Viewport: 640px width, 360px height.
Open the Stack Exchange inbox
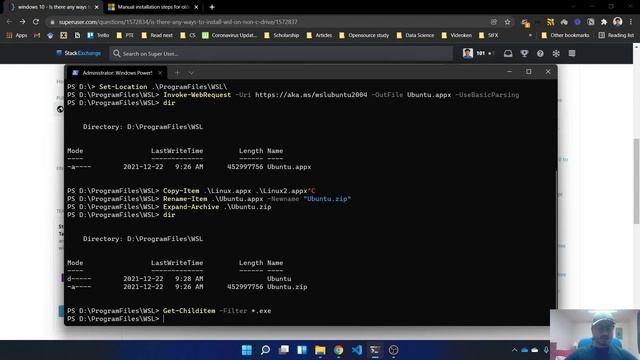(508, 53)
